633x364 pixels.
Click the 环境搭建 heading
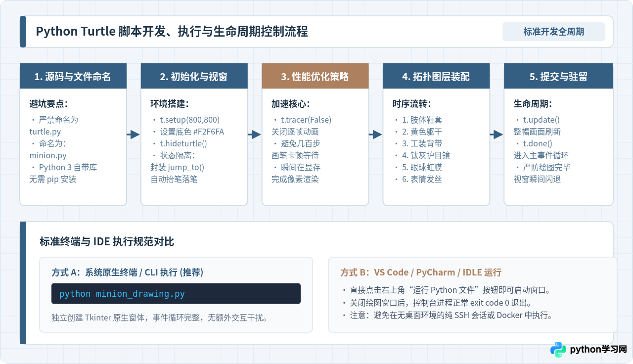170,104
